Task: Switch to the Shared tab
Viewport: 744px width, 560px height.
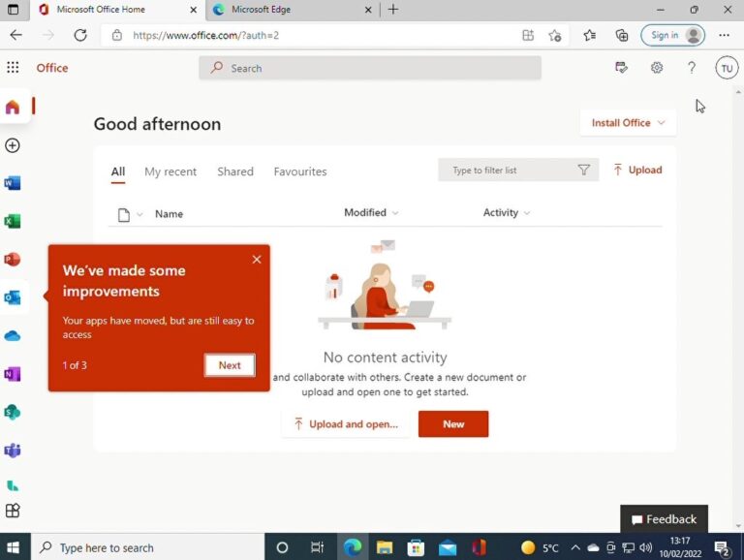Action: tap(235, 171)
